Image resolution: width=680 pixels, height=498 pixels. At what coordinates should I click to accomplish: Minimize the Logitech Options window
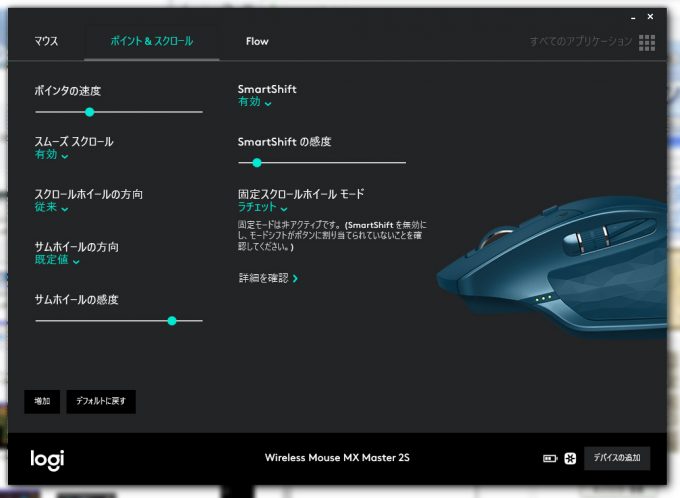coord(633,18)
